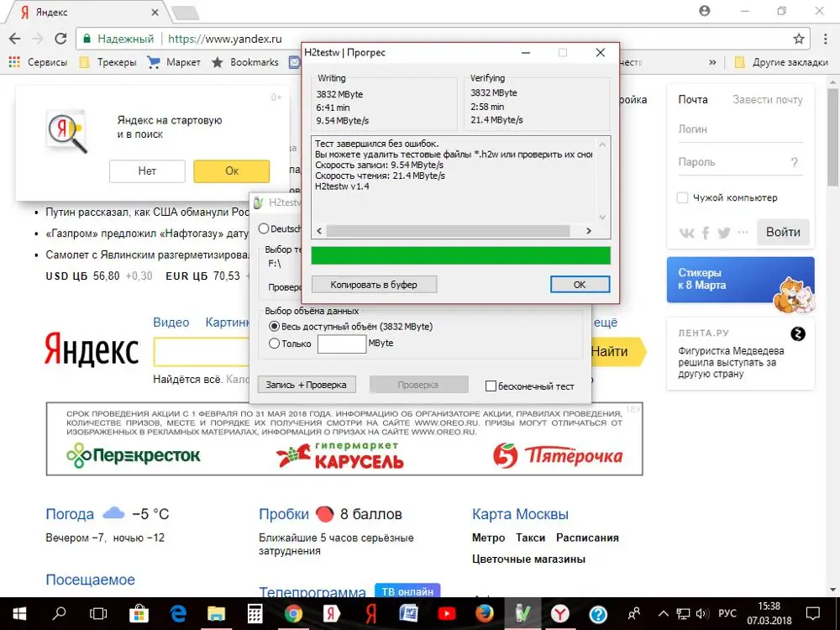Click yellow Ок in Yandex prompt
840x630 pixels.
(x=232, y=171)
